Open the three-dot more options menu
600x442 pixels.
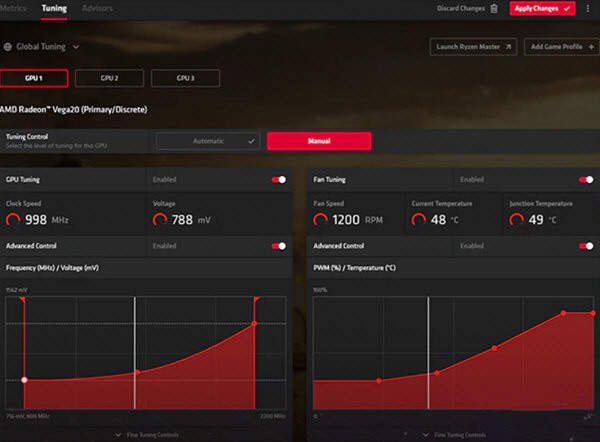click(x=588, y=8)
